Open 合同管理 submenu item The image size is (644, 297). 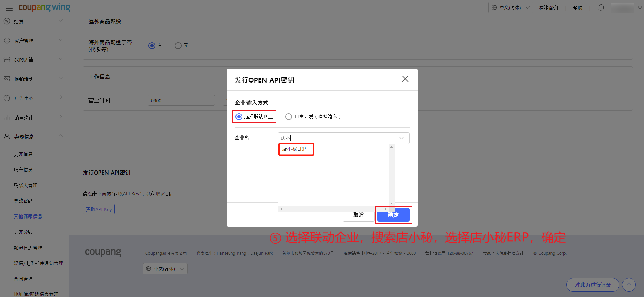pos(23,279)
